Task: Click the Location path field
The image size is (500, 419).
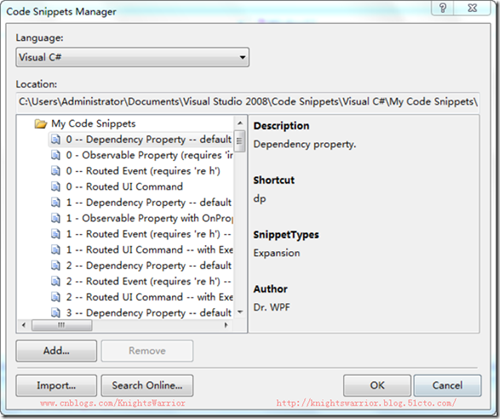Action: point(247,102)
